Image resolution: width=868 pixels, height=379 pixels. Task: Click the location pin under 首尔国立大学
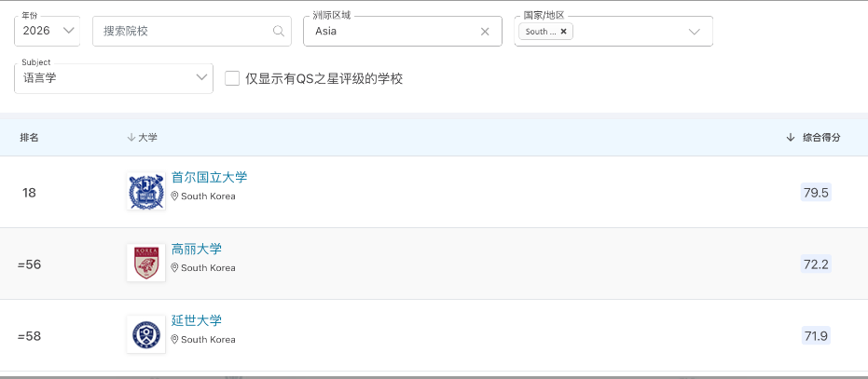click(x=174, y=196)
